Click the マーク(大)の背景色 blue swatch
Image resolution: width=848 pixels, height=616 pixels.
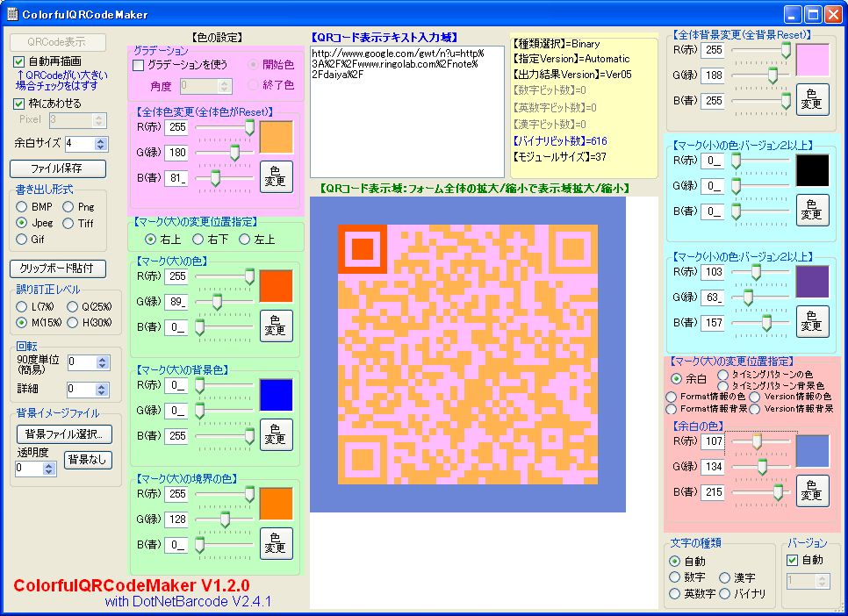(x=277, y=396)
